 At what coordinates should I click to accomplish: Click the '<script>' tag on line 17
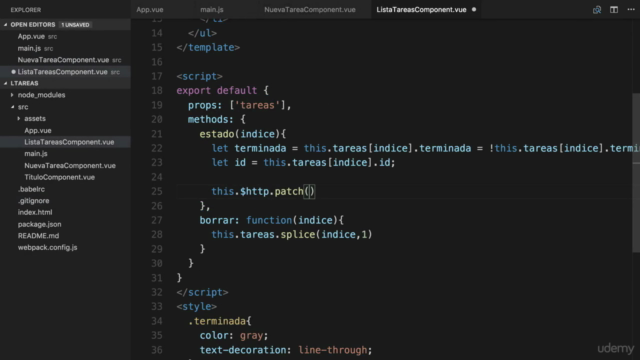click(200, 76)
